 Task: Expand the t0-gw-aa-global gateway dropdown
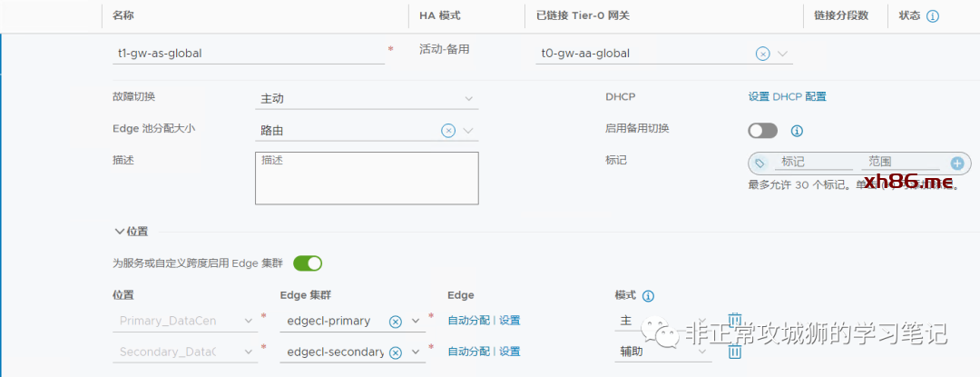click(x=783, y=54)
